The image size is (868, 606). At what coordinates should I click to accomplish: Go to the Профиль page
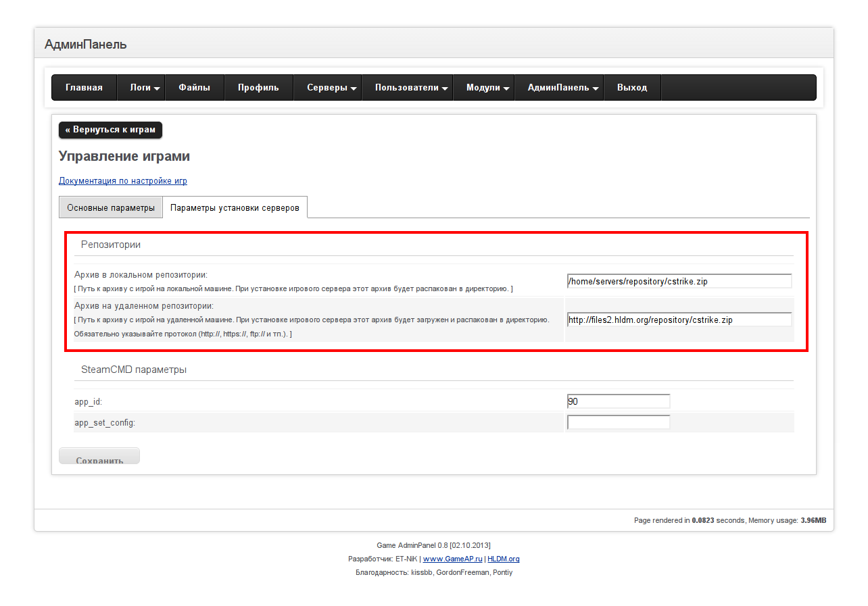pyautogui.click(x=258, y=88)
